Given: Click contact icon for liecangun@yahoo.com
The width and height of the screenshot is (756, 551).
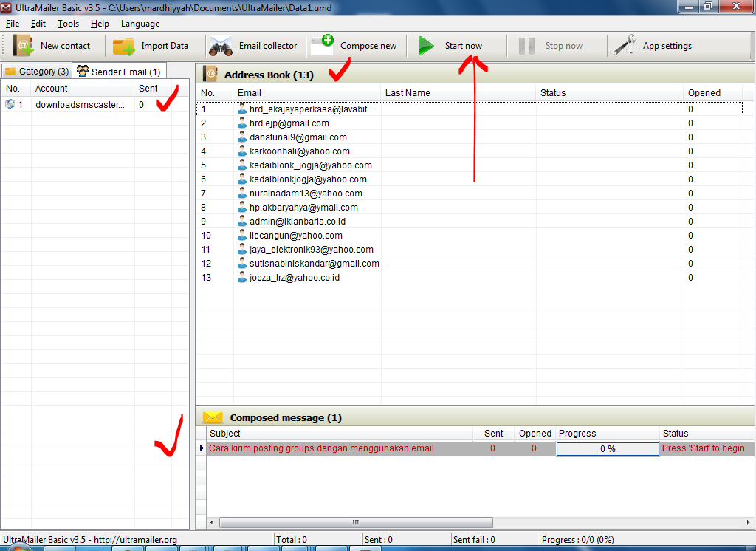Looking at the screenshot, I should (x=242, y=235).
